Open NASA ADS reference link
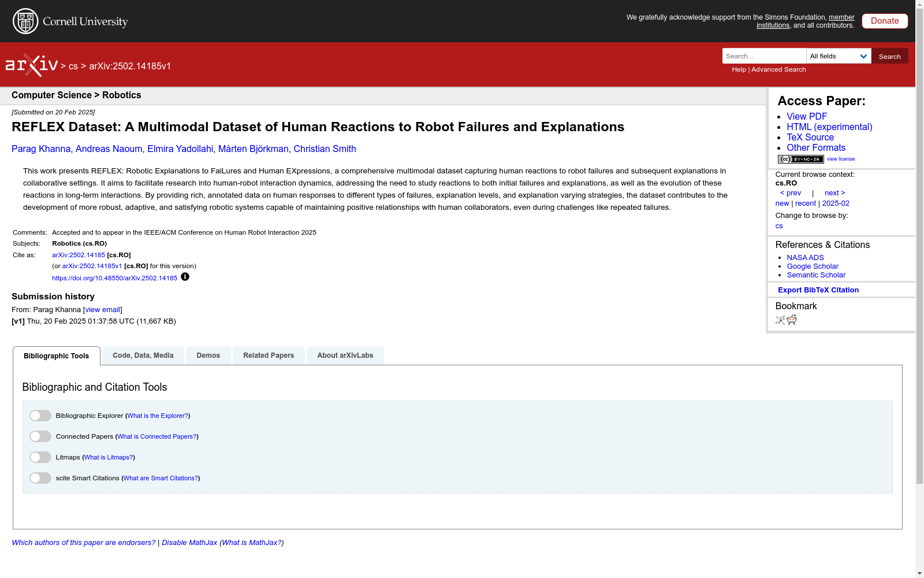924x578 pixels. [805, 258]
